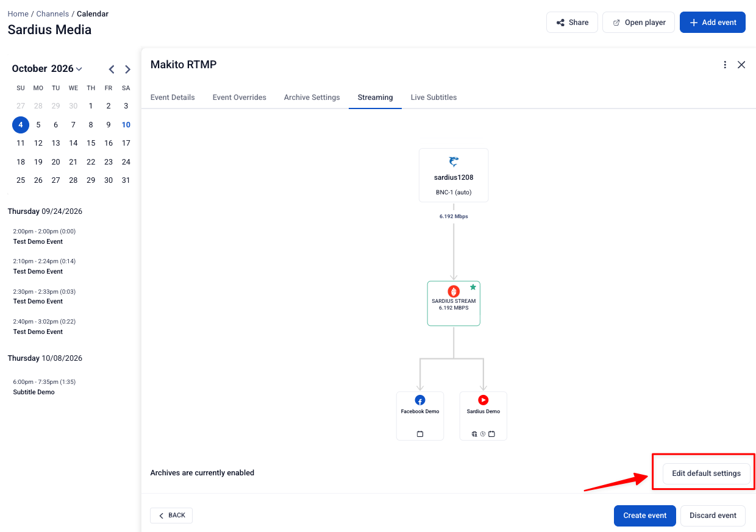Go to the next month in calendar
756x532 pixels.
pos(127,69)
